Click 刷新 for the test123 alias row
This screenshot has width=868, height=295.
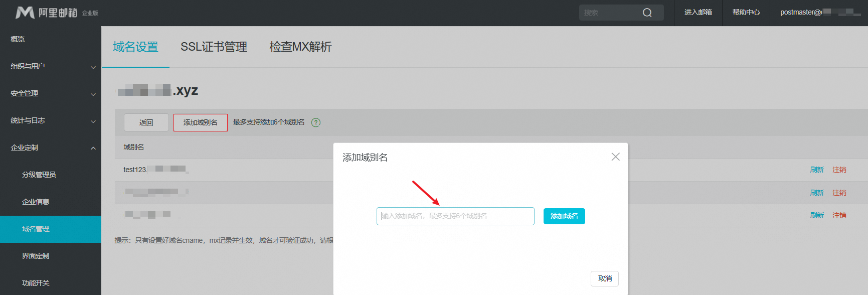[x=817, y=170]
